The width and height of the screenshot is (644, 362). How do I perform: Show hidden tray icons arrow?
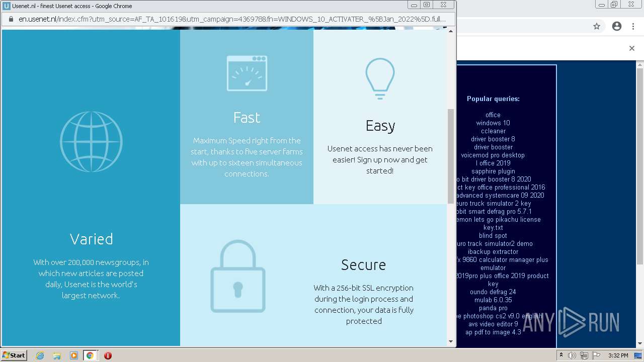coord(561,355)
